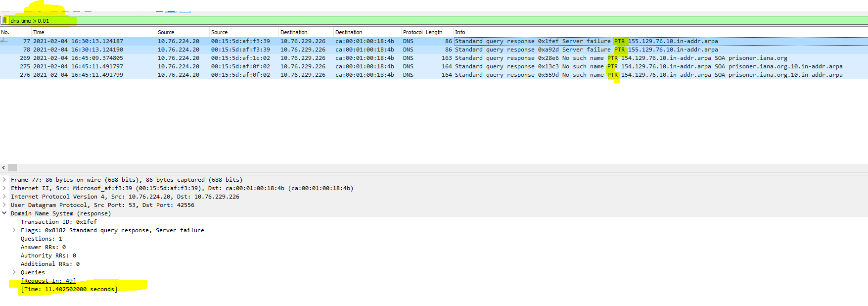Viewport: 868px width, 306px height.
Task: Expand the Flags: 0x8182 field
Action: pos(14,230)
